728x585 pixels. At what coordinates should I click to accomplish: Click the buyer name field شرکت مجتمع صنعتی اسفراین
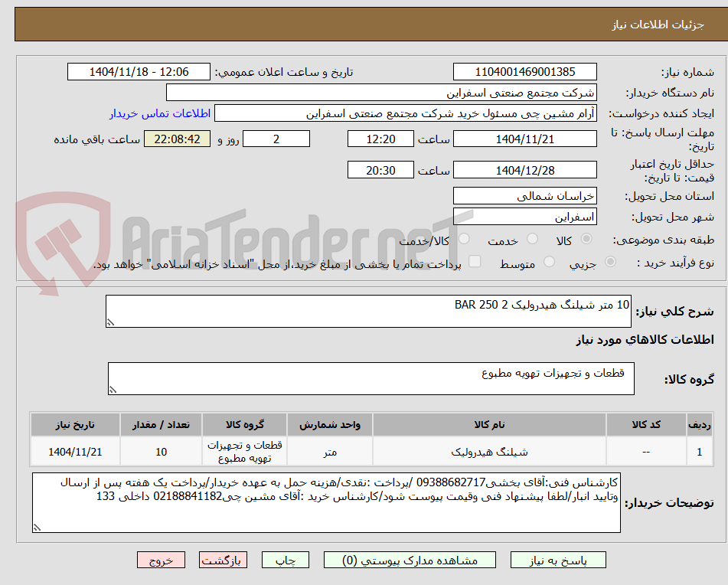click(x=381, y=93)
